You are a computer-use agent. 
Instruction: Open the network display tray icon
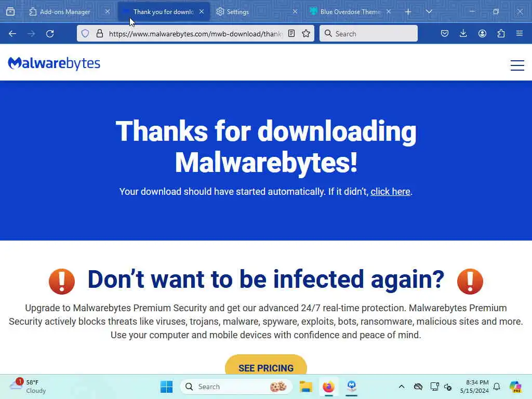pos(434,387)
